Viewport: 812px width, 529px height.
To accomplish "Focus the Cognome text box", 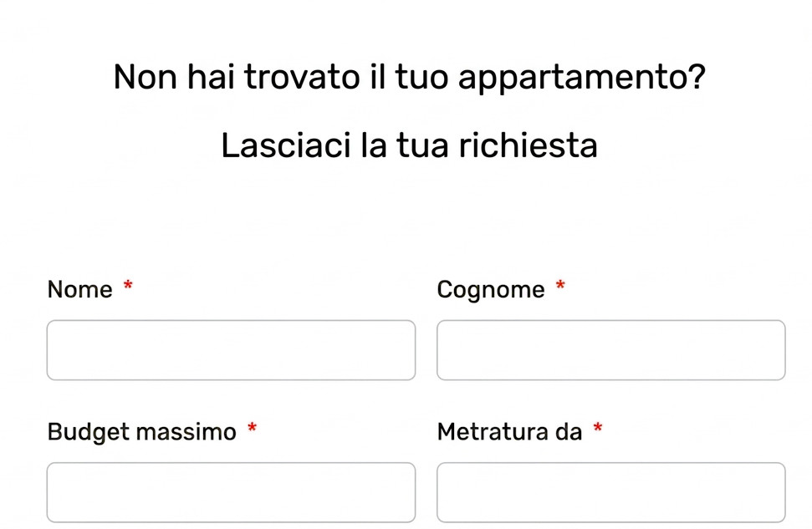I will click(610, 350).
